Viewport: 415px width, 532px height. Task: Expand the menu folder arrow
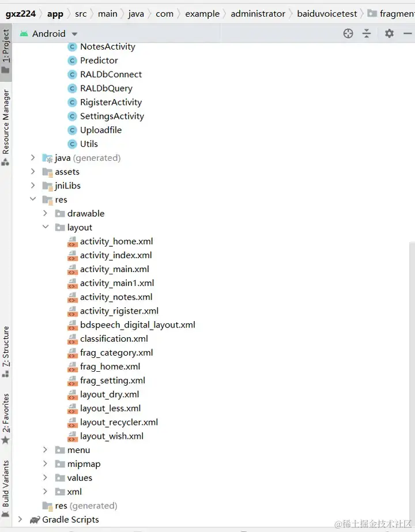coord(45,450)
